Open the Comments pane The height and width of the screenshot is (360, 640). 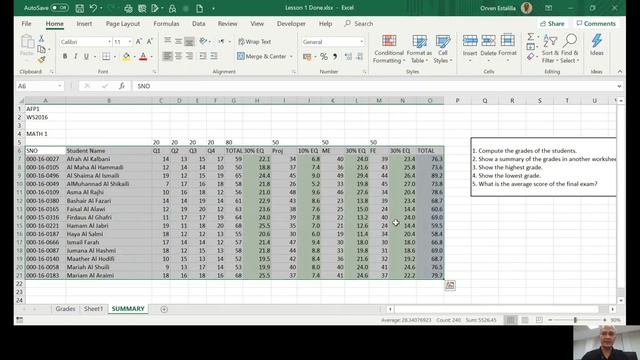(596, 24)
